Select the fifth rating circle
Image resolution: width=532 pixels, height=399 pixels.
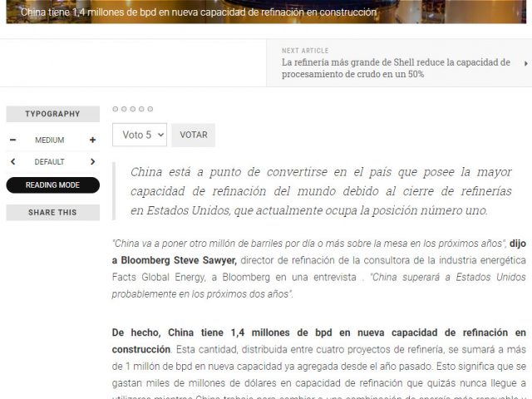coord(150,109)
